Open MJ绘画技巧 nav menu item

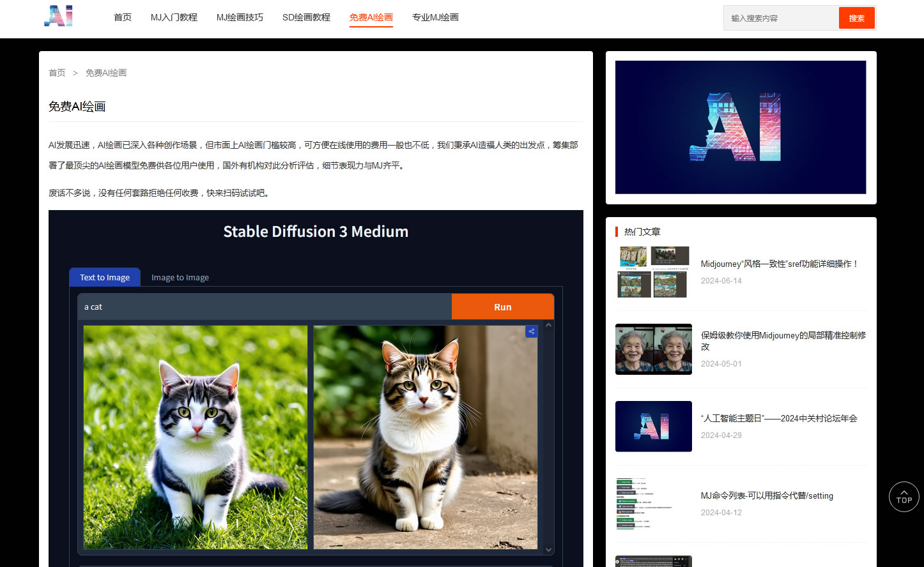click(x=240, y=17)
